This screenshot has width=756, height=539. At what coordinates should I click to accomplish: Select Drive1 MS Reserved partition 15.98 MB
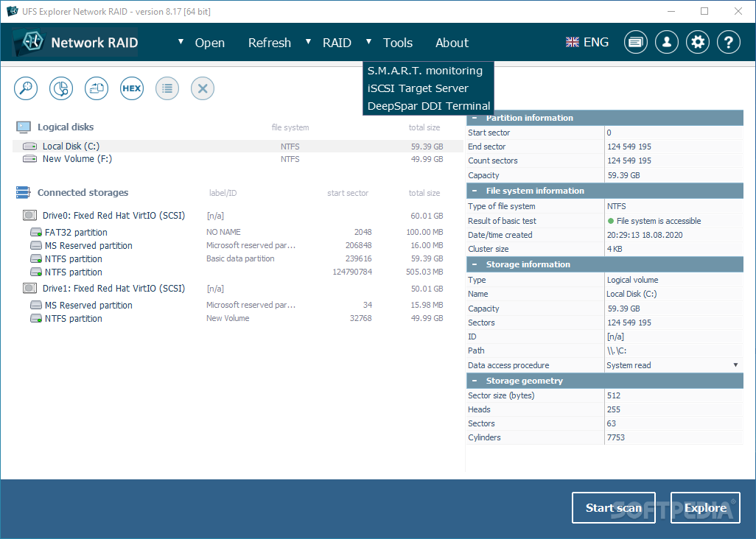click(x=238, y=306)
